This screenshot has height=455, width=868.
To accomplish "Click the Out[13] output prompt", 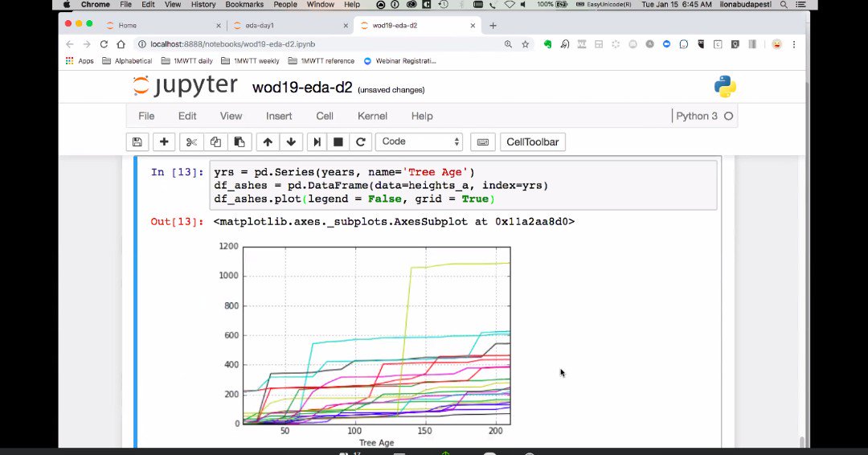I will tap(177, 221).
